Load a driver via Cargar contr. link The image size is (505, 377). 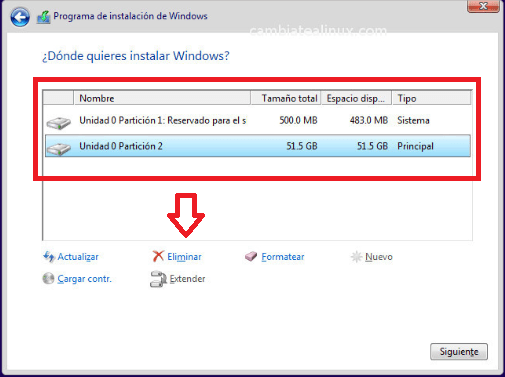[84, 279]
